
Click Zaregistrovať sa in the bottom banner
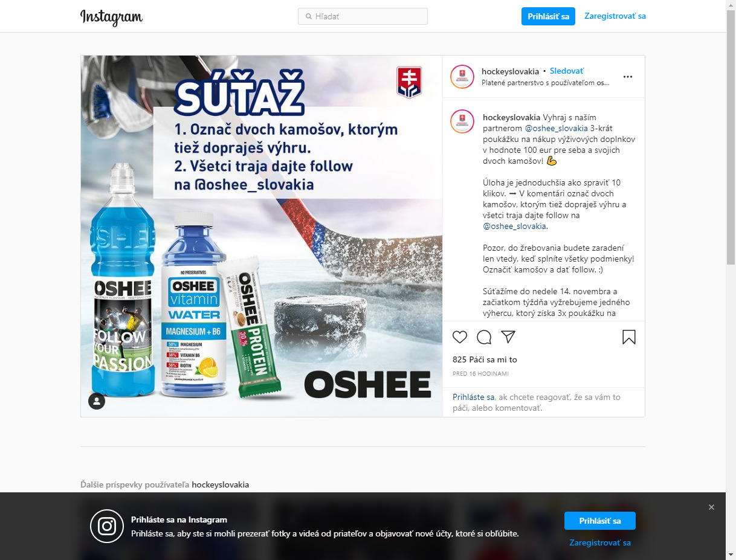click(600, 543)
